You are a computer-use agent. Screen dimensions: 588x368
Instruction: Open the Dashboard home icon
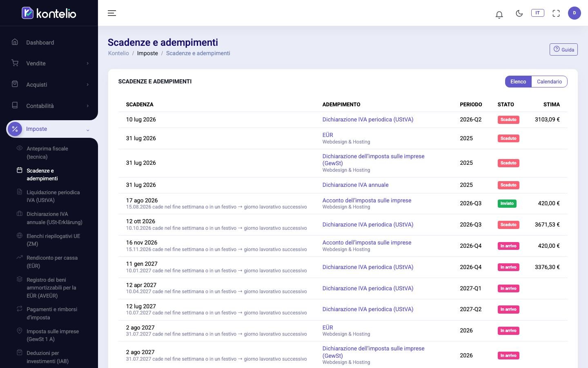pos(15,42)
